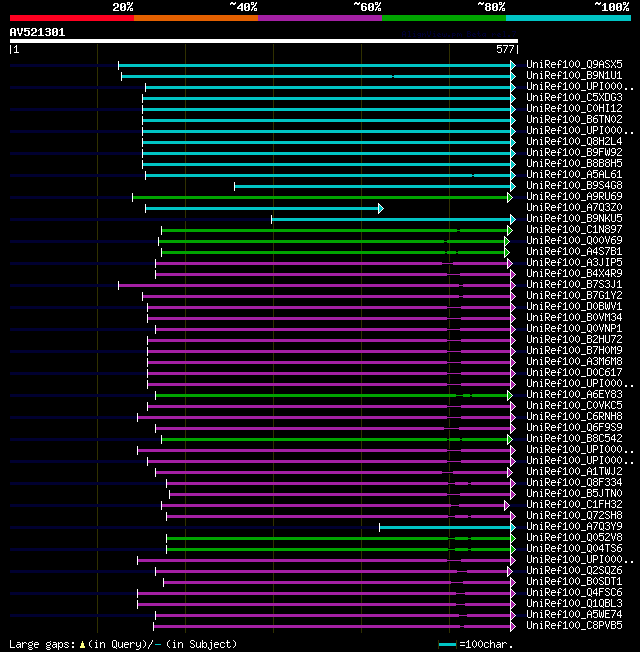Click the UniRef100_B9S4G8 label
Screen dimensions: 640x652
(574, 185)
